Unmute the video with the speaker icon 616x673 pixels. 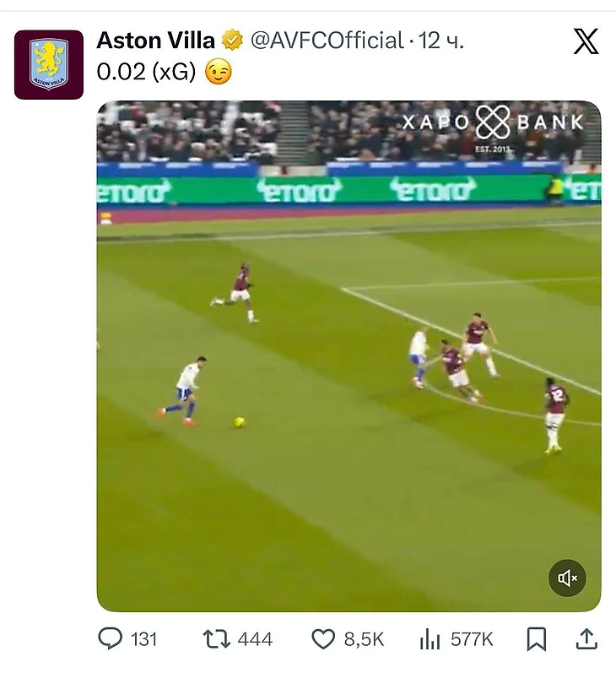pos(568,578)
